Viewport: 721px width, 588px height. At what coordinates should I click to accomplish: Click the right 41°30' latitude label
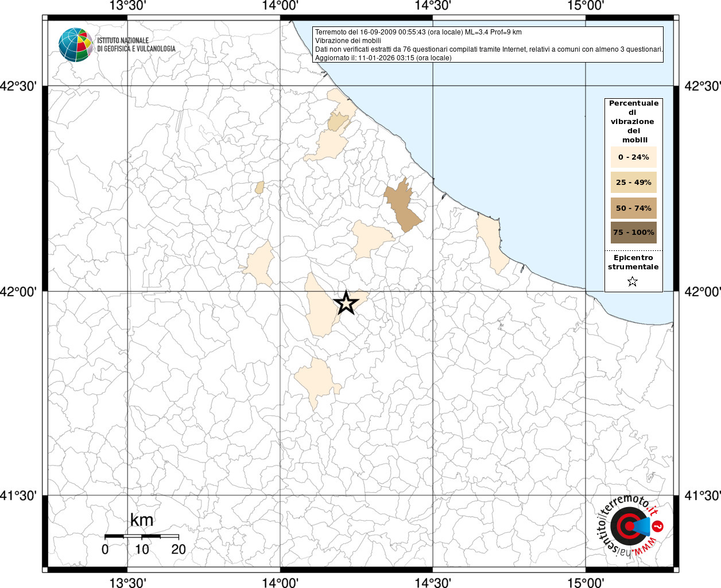tap(703, 496)
